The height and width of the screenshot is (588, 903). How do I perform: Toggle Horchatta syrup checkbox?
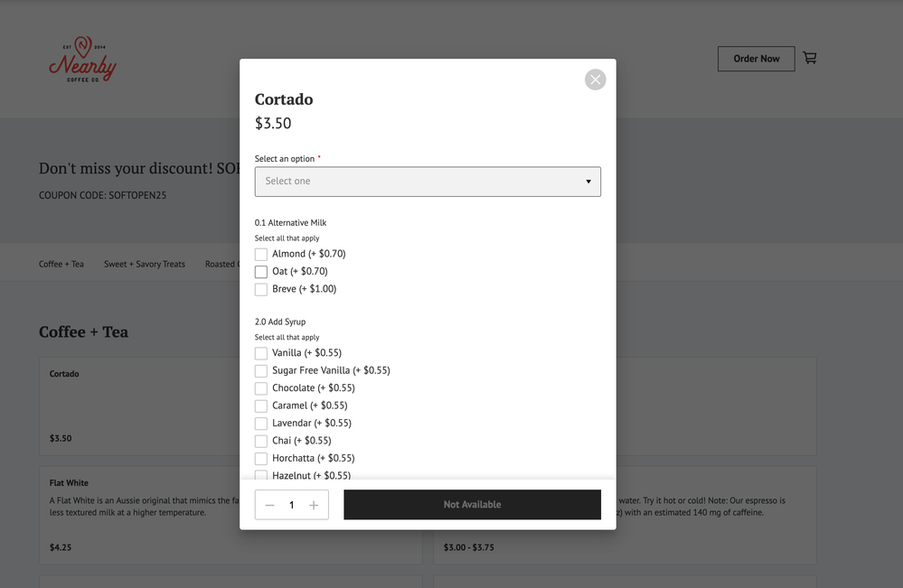tap(261, 459)
